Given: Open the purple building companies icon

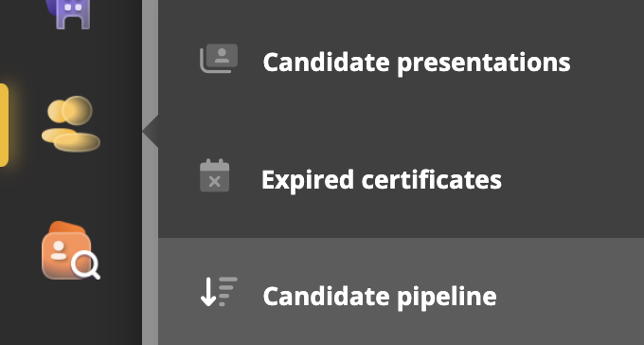Looking at the screenshot, I should (x=70, y=12).
